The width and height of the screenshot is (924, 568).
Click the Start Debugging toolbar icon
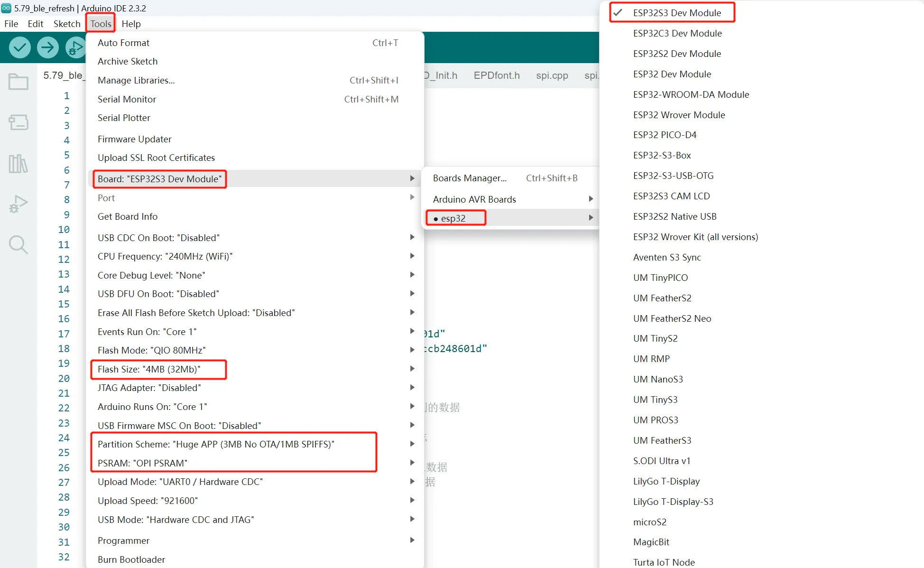tap(75, 47)
